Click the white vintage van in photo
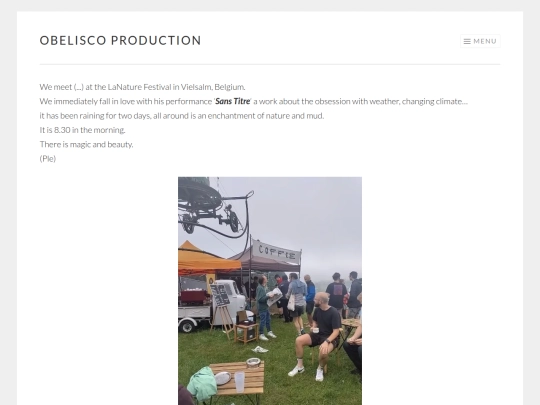 pyautogui.click(x=210, y=305)
